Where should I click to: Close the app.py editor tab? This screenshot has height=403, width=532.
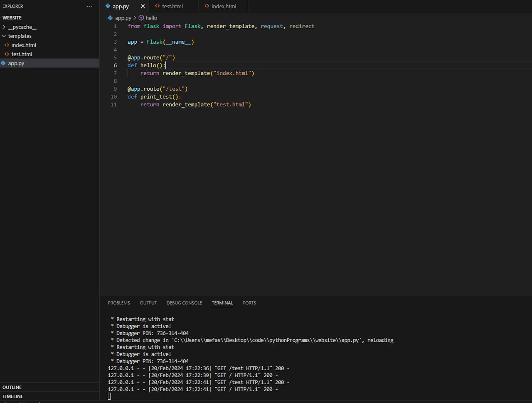(x=143, y=6)
